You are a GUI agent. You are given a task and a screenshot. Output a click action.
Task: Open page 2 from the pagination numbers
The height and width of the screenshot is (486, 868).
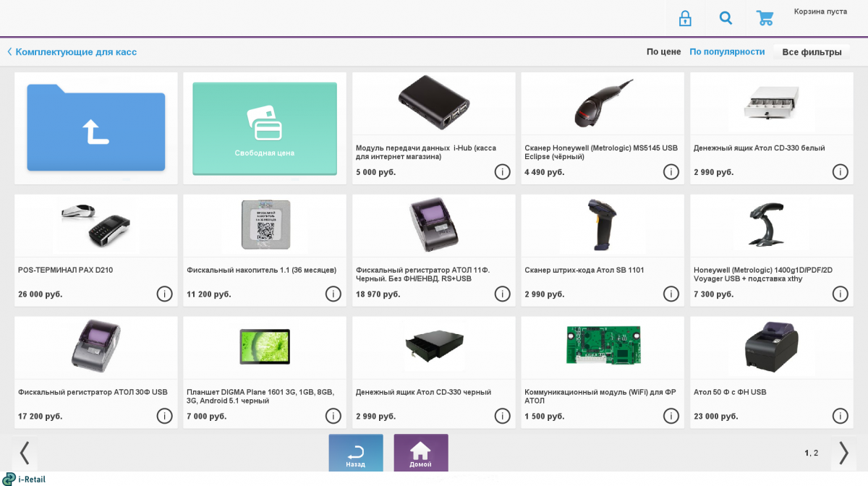816,452
